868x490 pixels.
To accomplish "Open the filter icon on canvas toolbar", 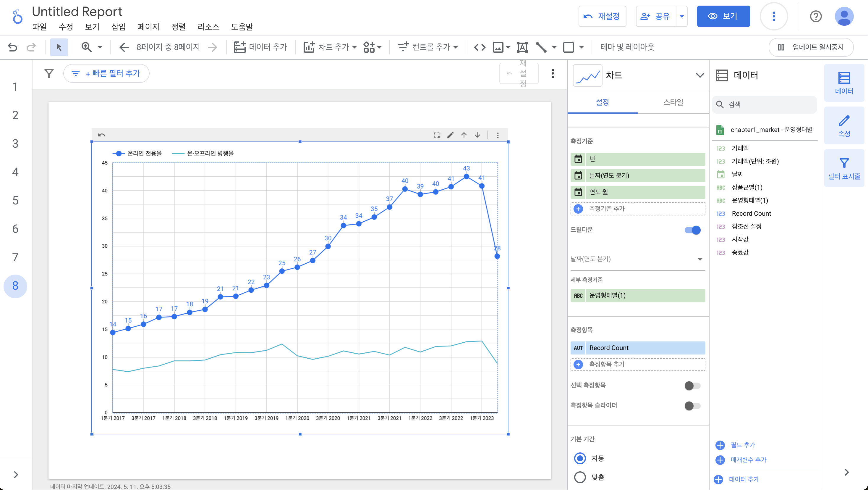I will coord(49,73).
